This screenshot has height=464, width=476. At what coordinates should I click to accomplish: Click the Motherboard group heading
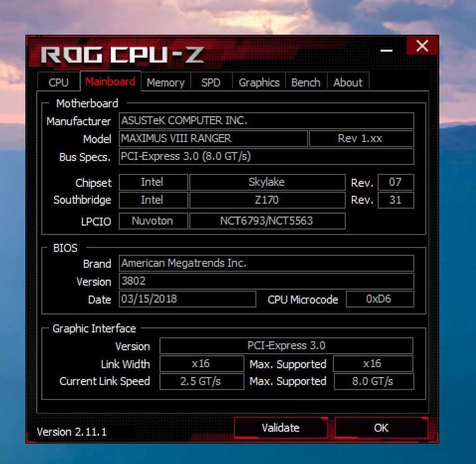[87, 104]
